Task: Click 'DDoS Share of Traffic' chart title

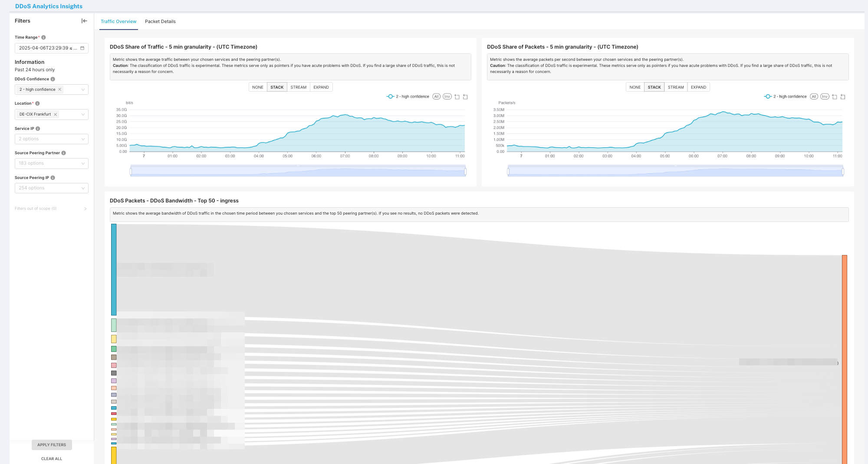Action: click(x=184, y=47)
